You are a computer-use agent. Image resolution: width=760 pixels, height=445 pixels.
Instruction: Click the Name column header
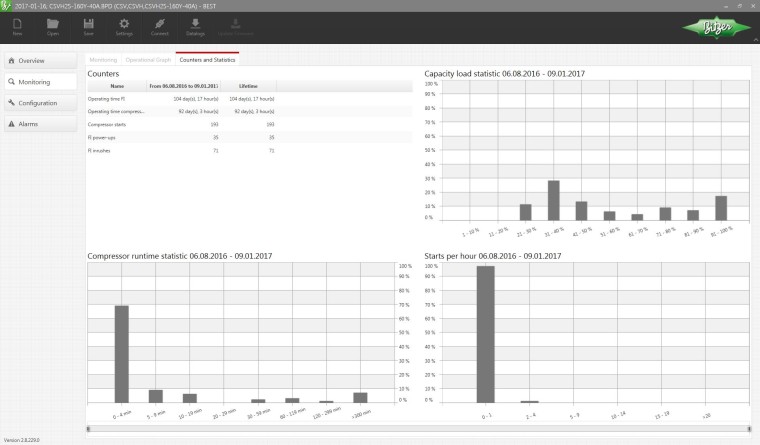click(x=117, y=87)
